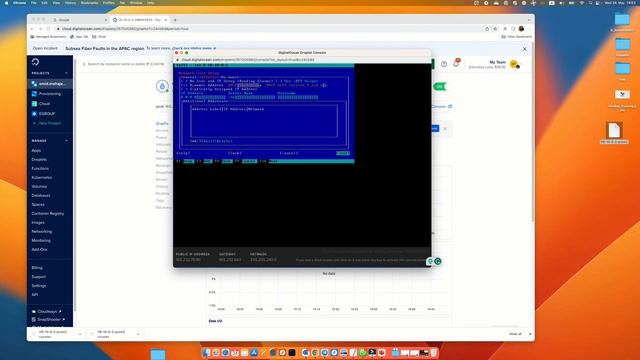Expand the second download item's arrow menu
The height and width of the screenshot is (360, 640).
click(138, 334)
